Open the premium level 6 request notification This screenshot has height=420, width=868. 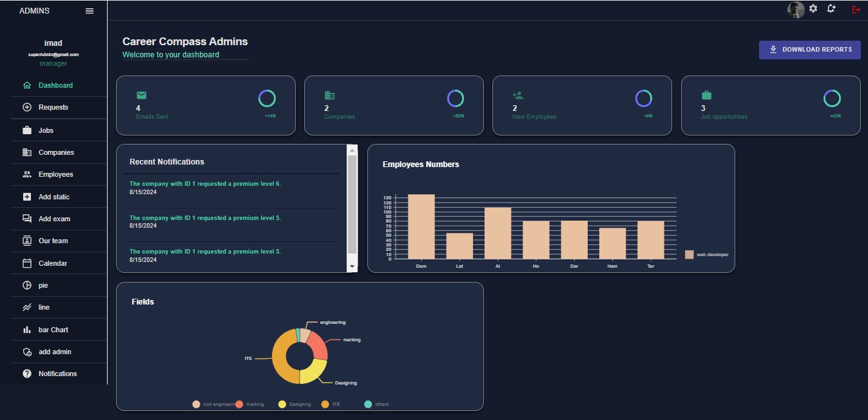click(x=205, y=184)
